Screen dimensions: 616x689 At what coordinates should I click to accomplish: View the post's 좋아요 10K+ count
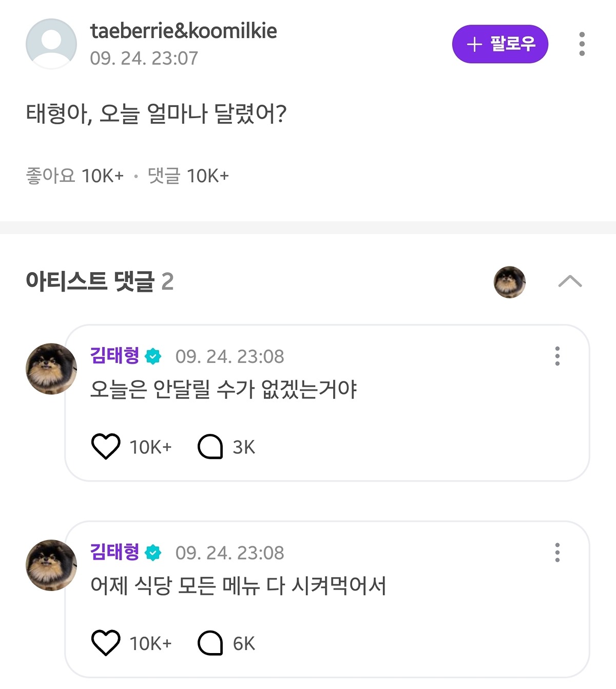point(75,176)
